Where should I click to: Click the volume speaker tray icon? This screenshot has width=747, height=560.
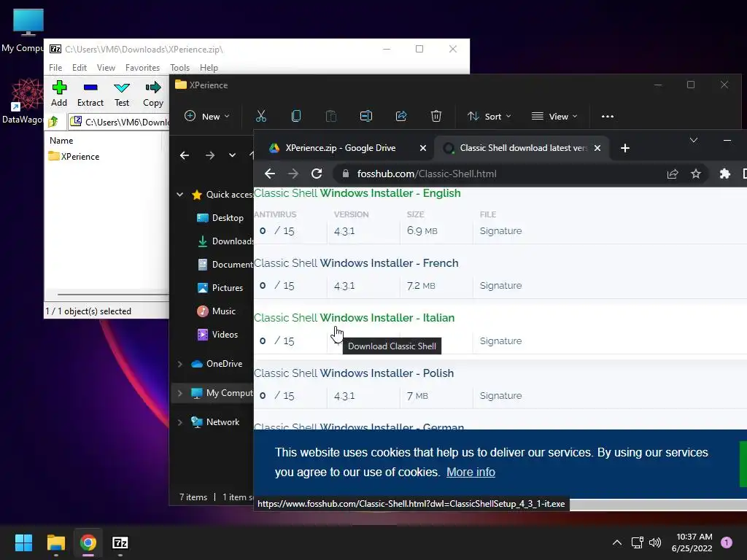[x=655, y=542]
